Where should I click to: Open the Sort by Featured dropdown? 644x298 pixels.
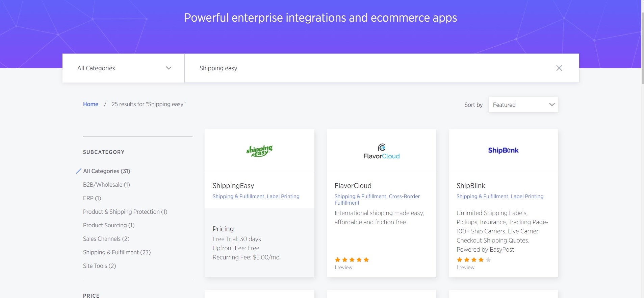coord(523,105)
